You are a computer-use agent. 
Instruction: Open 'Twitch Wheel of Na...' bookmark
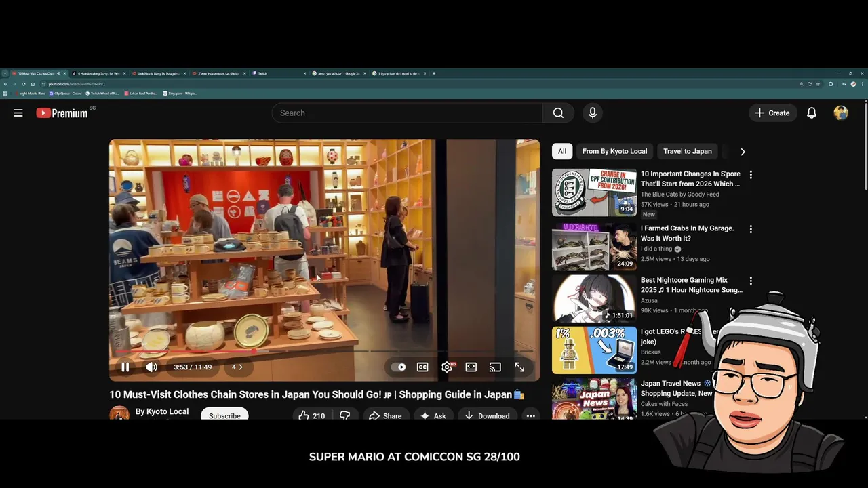tap(102, 94)
